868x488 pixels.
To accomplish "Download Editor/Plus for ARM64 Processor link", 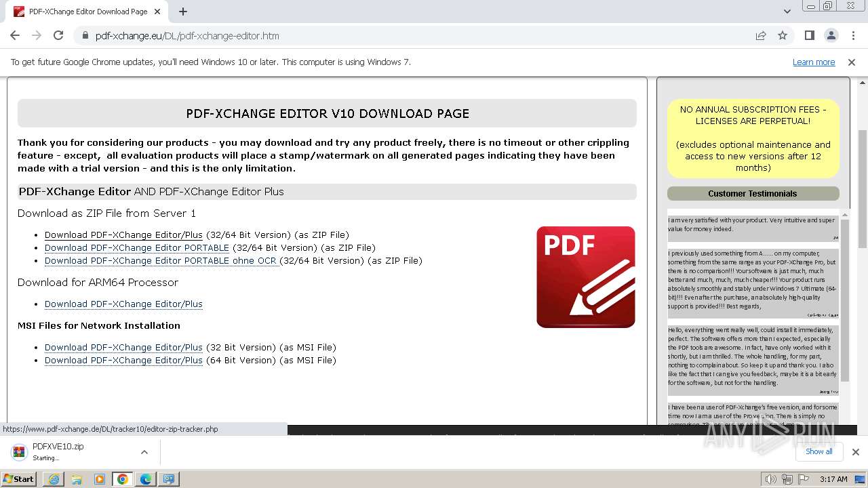I will pos(123,304).
